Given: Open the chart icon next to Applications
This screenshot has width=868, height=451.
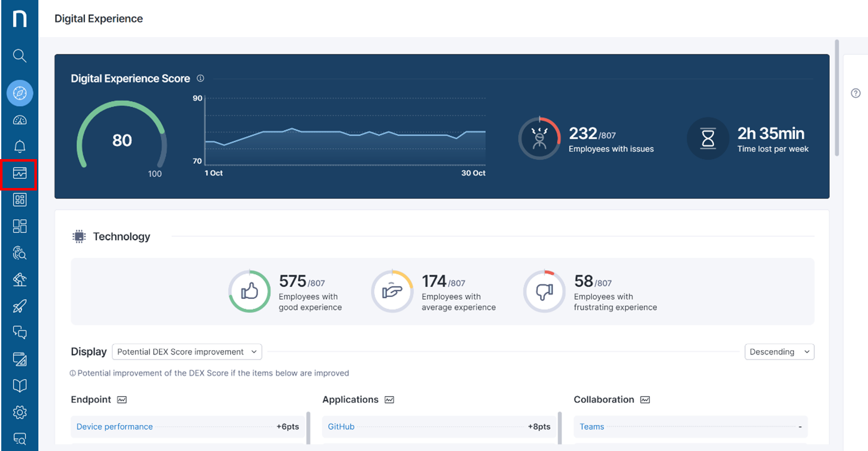Looking at the screenshot, I should [389, 400].
